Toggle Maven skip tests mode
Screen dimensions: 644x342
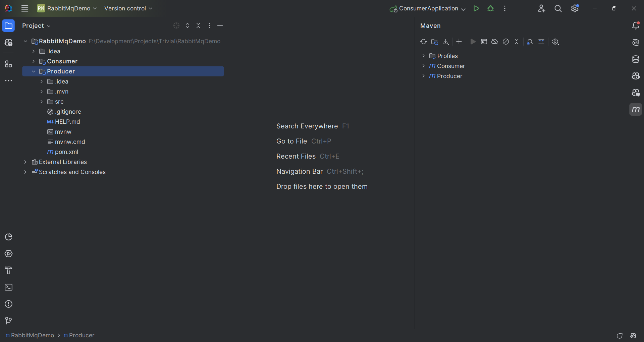pyautogui.click(x=506, y=42)
